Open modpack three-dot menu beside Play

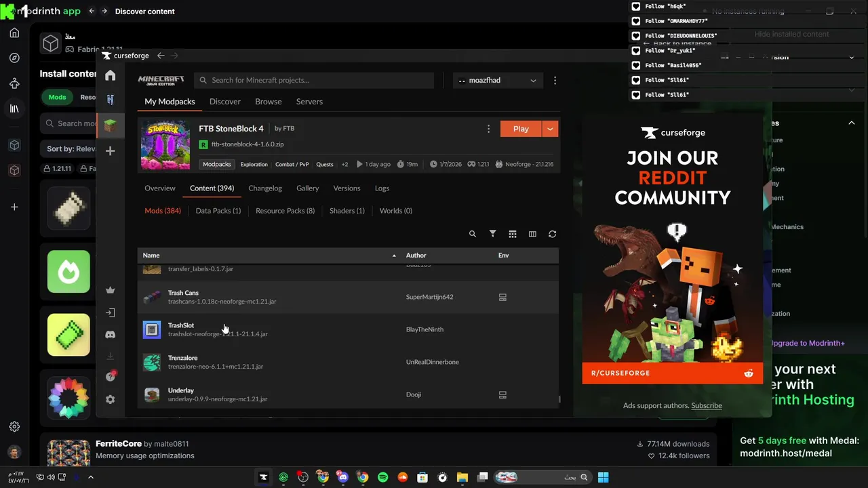click(x=488, y=129)
